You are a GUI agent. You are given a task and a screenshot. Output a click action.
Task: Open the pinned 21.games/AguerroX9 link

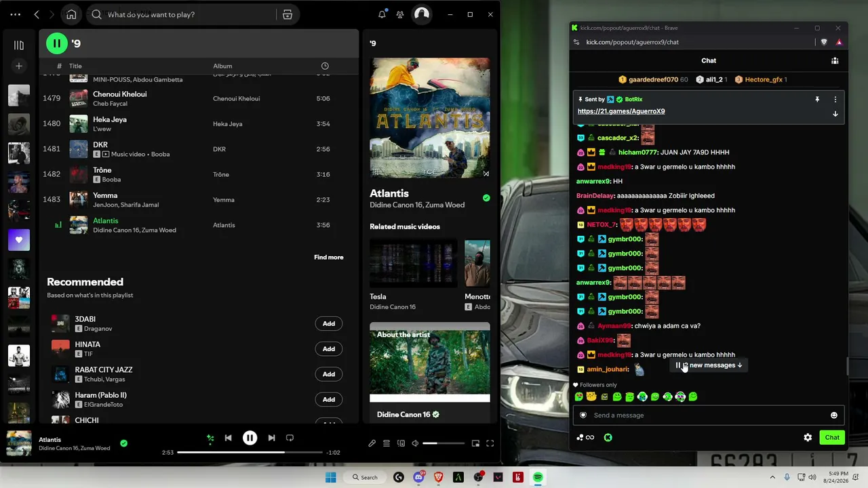pos(621,111)
